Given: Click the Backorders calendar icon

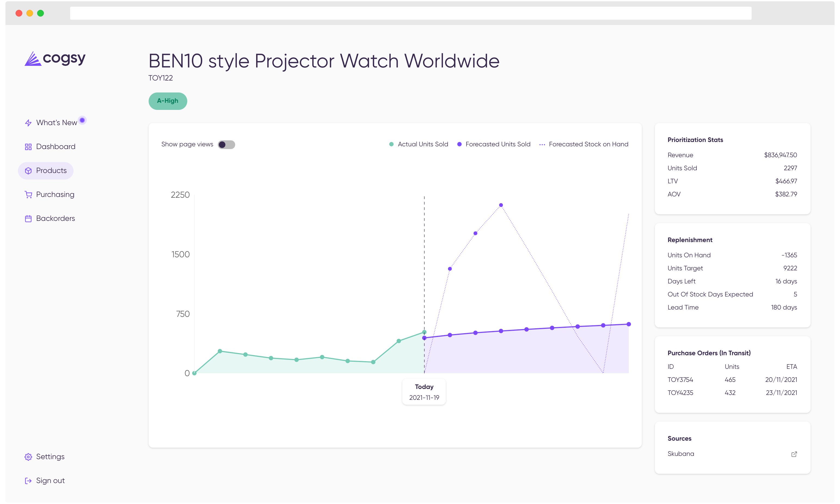Looking at the screenshot, I should pyautogui.click(x=28, y=219).
